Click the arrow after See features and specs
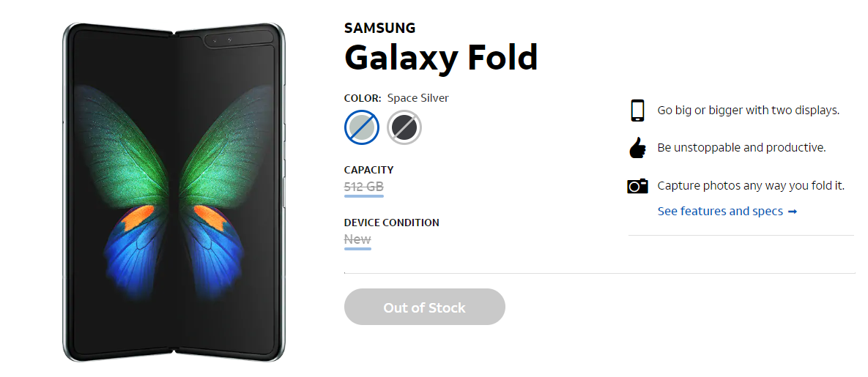This screenshot has height=377, width=868. coord(791,212)
